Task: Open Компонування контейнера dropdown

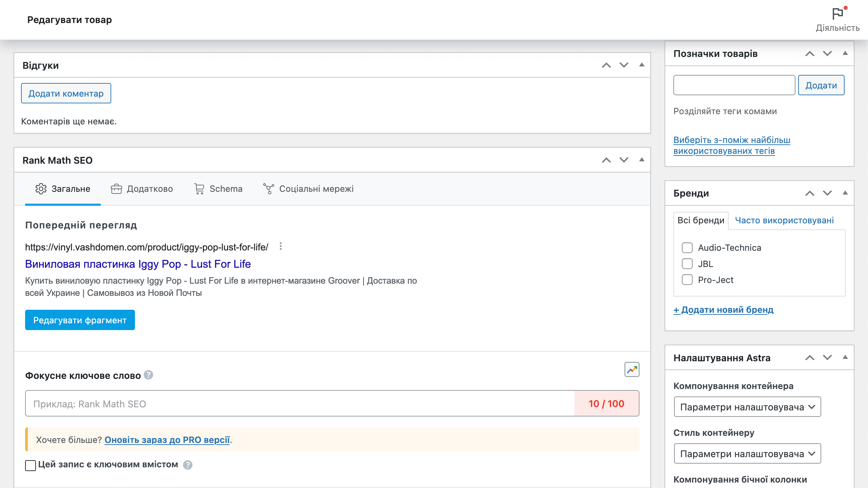Action: tap(748, 407)
